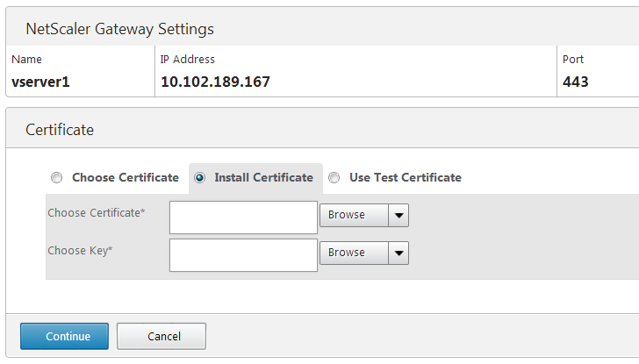Select the Choose Certificate radio button

[x=57, y=178]
